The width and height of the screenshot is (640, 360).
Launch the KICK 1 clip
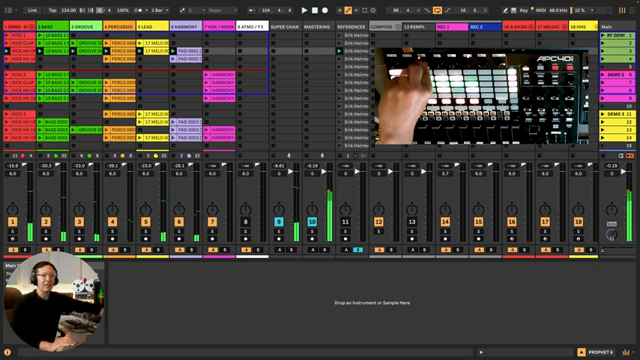pyautogui.click(x=7, y=36)
